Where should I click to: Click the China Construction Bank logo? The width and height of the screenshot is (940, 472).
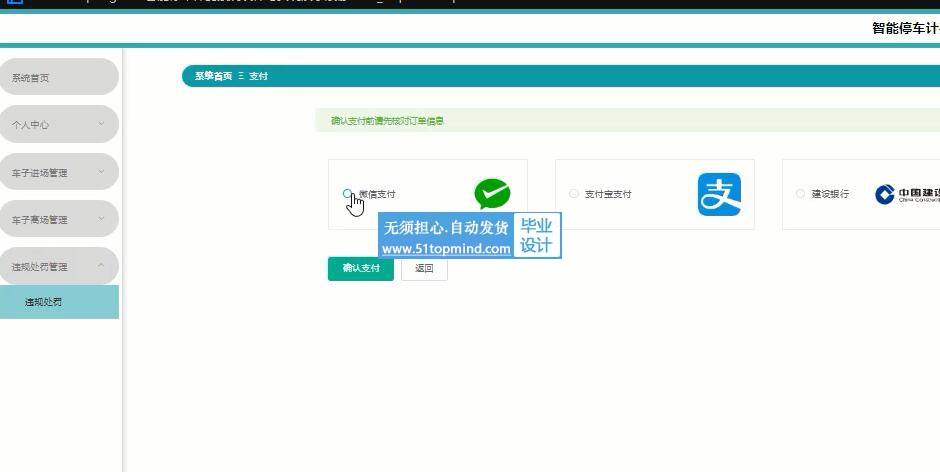(907, 194)
